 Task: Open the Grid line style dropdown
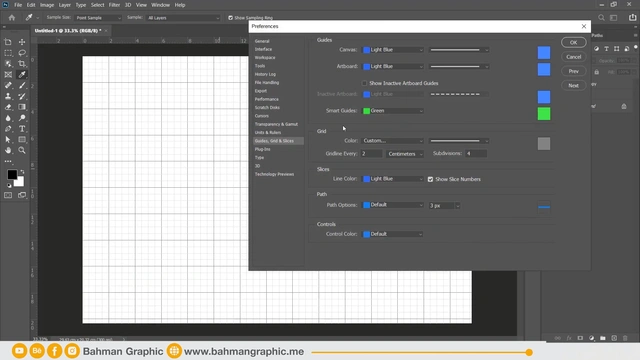pos(459,141)
